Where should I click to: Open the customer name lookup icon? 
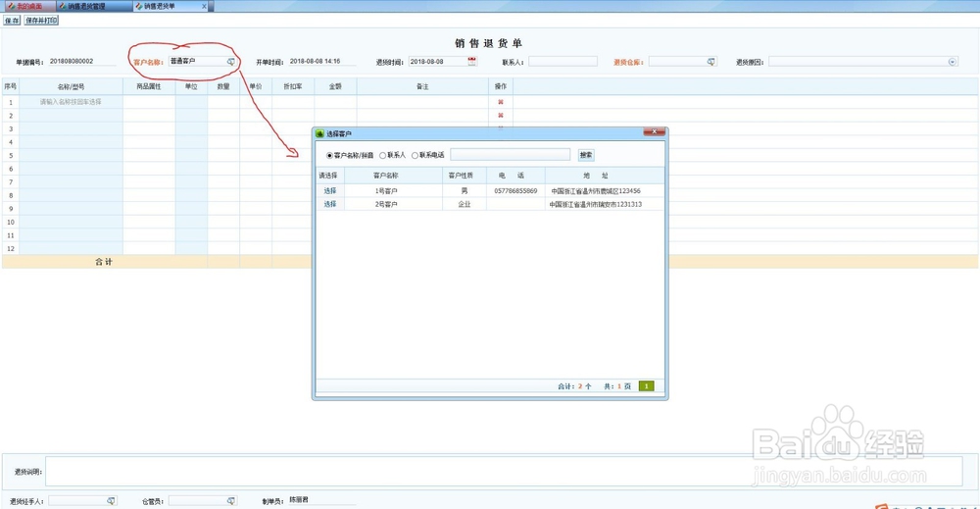[230, 61]
